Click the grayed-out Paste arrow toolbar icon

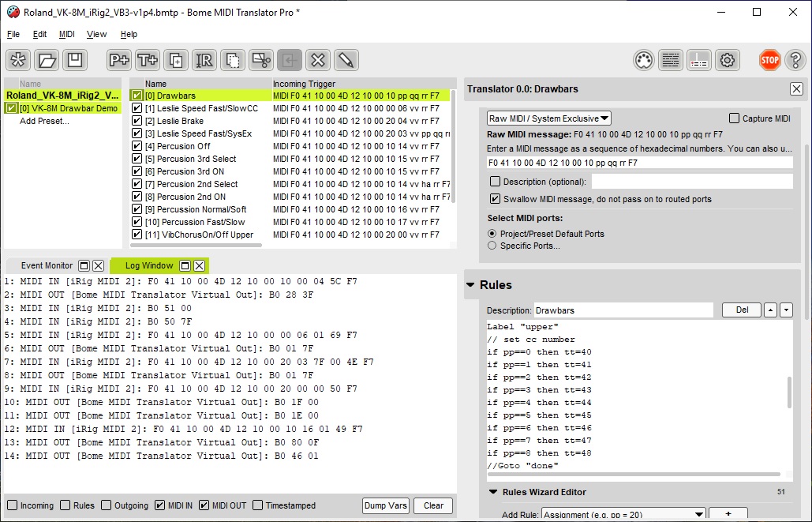[290, 60]
